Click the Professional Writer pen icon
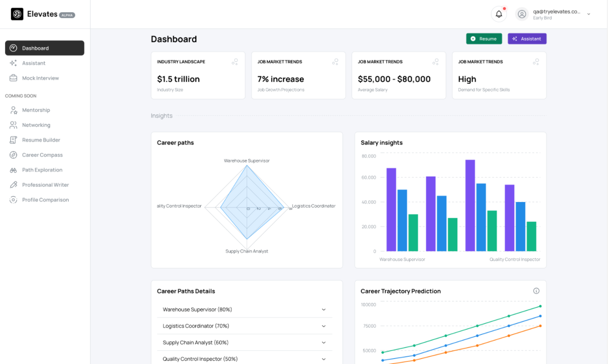 point(13,185)
